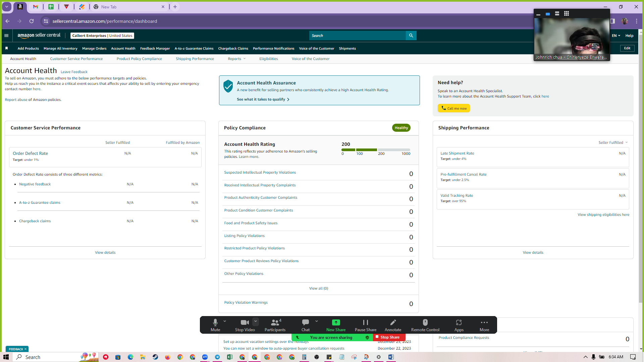Click the Leave Feedback link

[74, 72]
